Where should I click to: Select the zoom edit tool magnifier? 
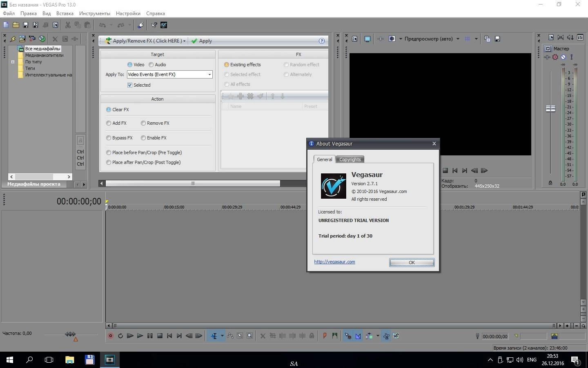250,336
